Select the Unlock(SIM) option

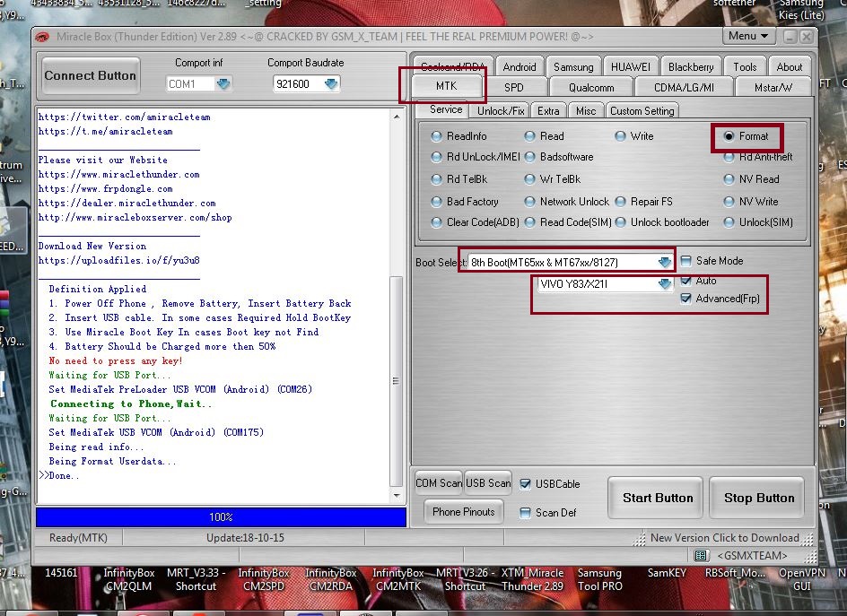point(729,222)
